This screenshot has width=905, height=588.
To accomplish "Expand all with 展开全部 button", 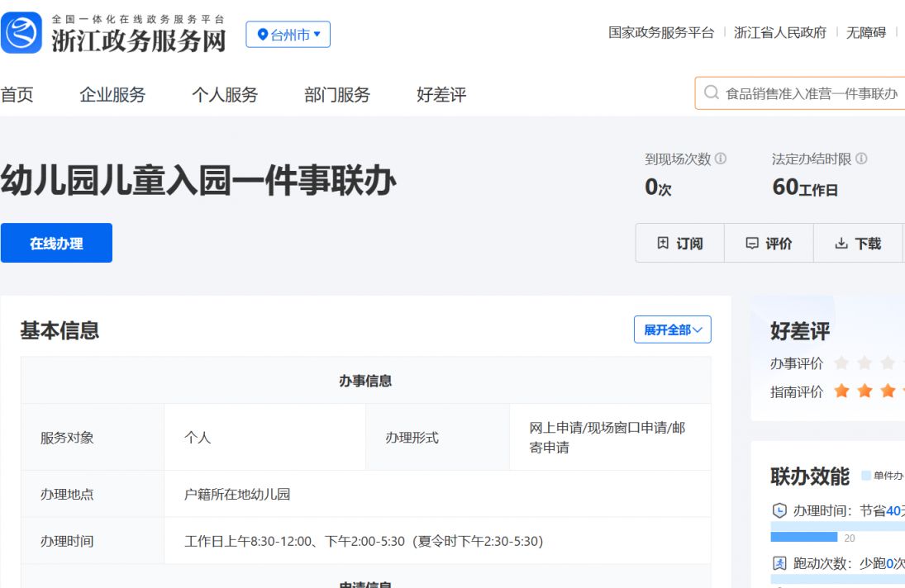I will (x=673, y=330).
